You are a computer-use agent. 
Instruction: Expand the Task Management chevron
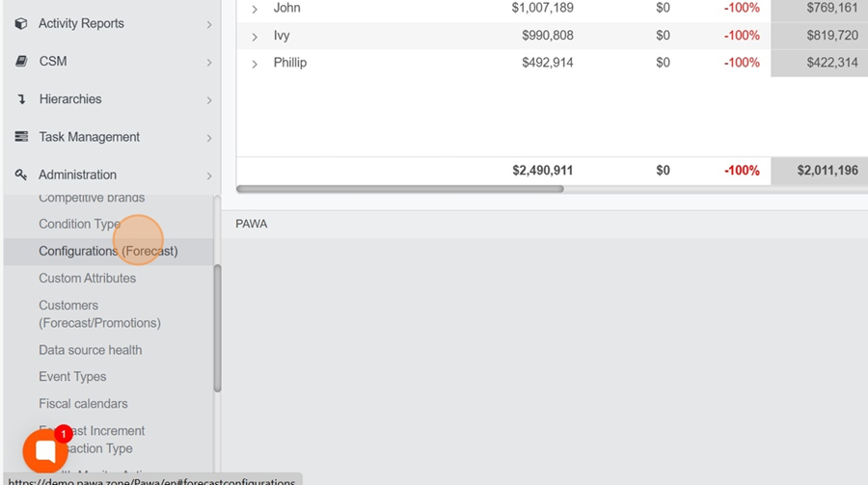tap(208, 138)
